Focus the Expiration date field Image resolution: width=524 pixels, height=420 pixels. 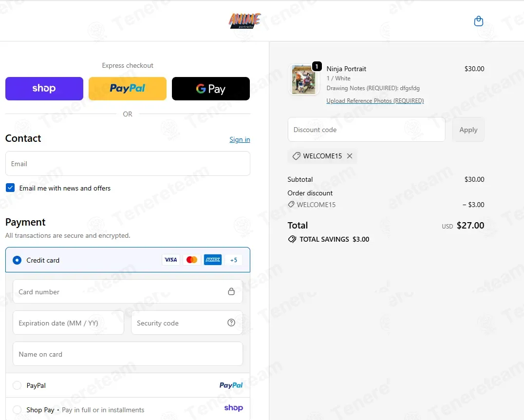(68, 323)
